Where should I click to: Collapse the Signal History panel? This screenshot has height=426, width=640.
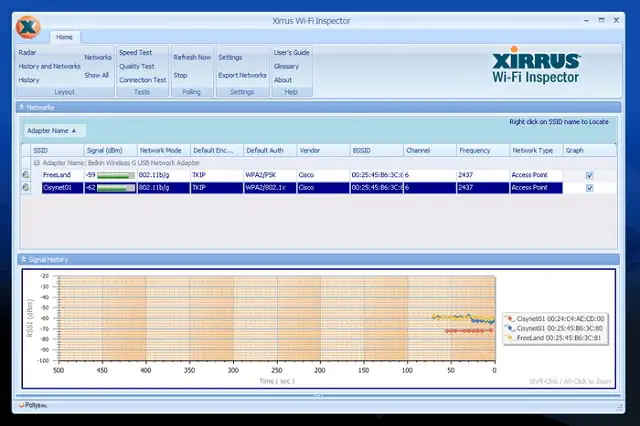(x=23, y=260)
